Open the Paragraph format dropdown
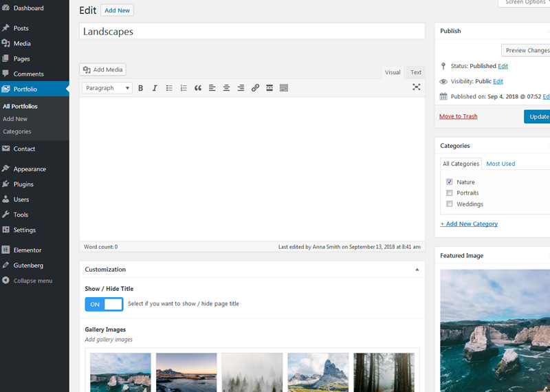The width and height of the screenshot is (550, 392). point(107,88)
